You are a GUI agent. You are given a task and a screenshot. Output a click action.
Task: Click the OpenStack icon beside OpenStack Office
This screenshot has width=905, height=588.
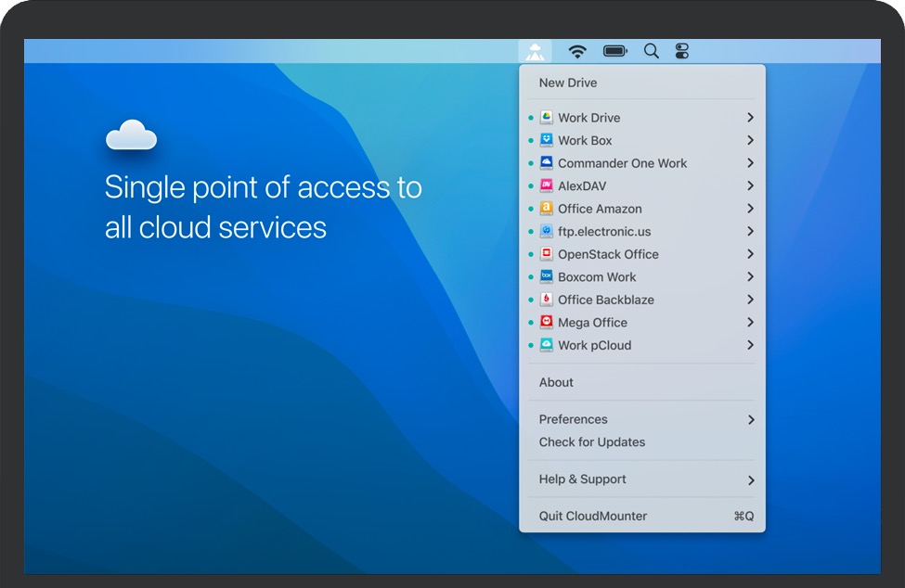pos(546,253)
